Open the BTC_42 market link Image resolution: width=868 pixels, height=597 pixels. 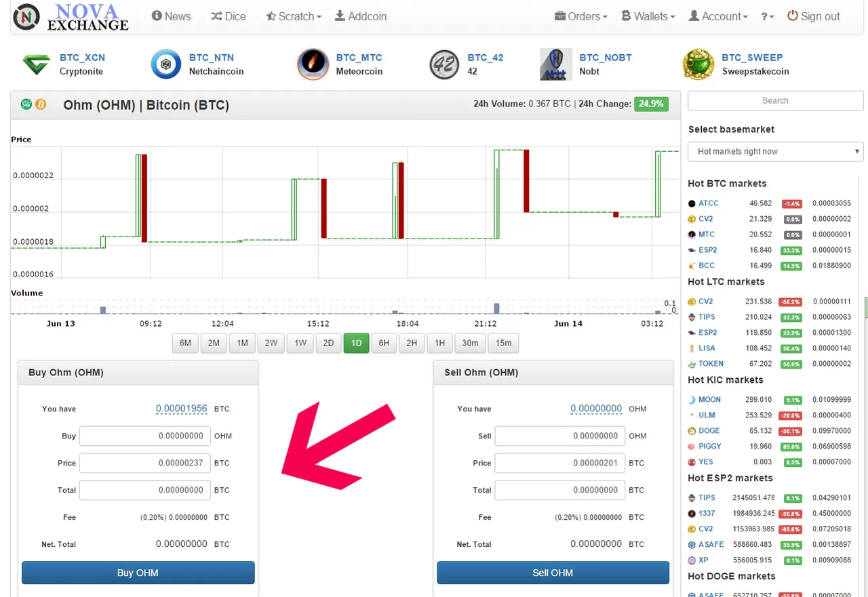tap(486, 58)
